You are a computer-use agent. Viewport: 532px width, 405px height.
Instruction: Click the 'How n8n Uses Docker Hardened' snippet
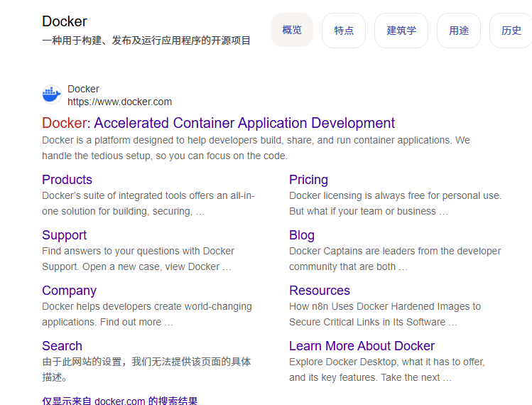pos(385,314)
